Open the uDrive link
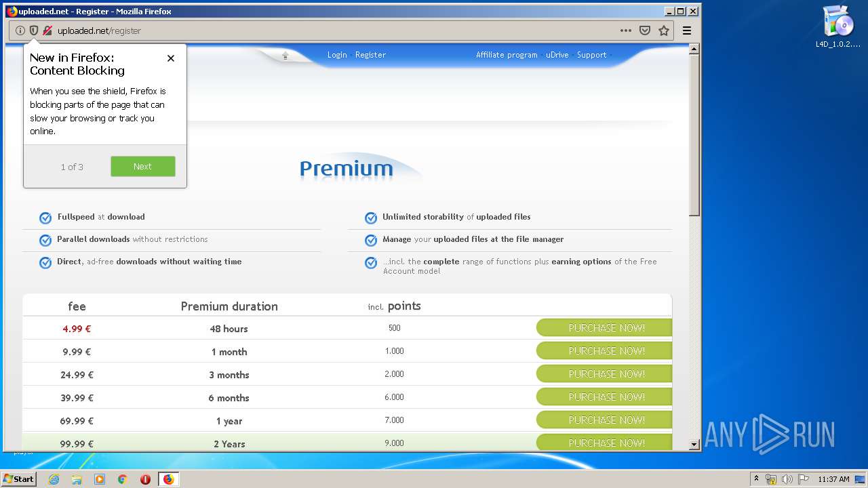This screenshot has height=488, width=868. [x=557, y=55]
